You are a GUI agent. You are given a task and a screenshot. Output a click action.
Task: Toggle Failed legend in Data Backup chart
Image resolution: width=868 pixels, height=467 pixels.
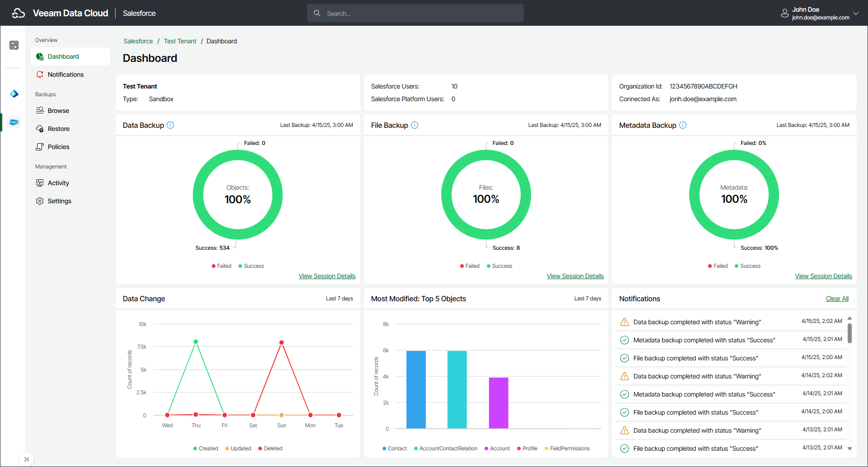[x=221, y=266]
